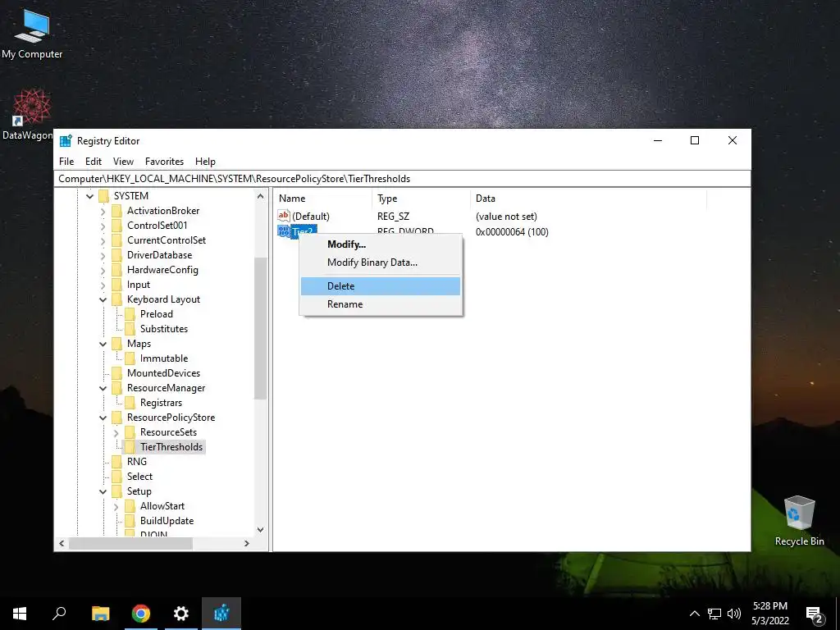Expand the DriverDatabase key
The height and width of the screenshot is (630, 840).
tap(103, 255)
